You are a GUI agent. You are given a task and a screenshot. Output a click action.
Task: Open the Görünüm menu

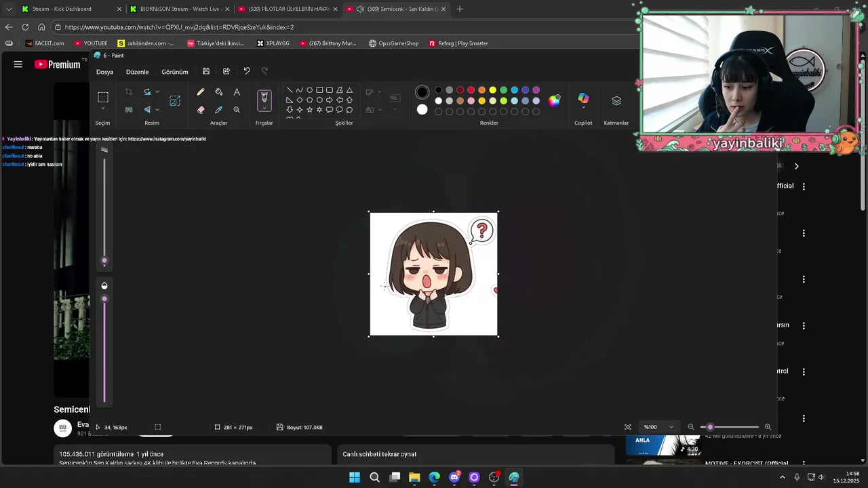click(175, 72)
